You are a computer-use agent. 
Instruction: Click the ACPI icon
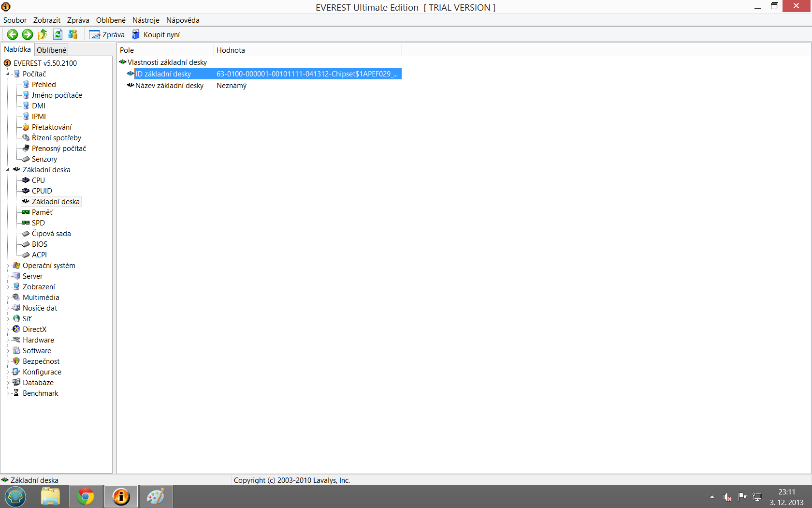(26, 254)
